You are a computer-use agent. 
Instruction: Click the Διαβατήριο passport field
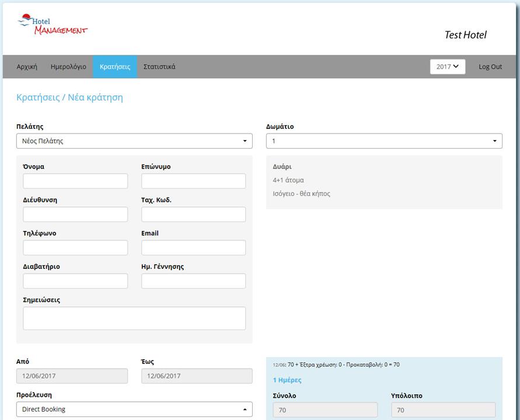(x=75, y=281)
